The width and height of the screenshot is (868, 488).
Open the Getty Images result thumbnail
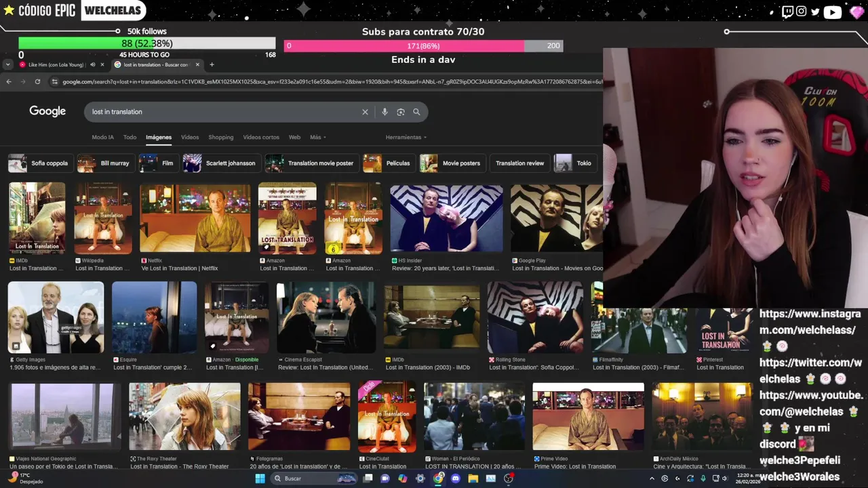(x=56, y=318)
